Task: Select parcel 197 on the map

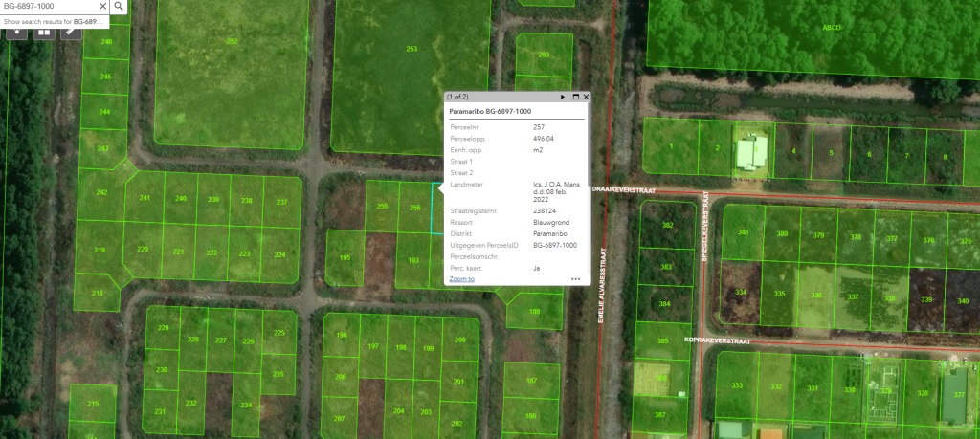Action: (373, 347)
